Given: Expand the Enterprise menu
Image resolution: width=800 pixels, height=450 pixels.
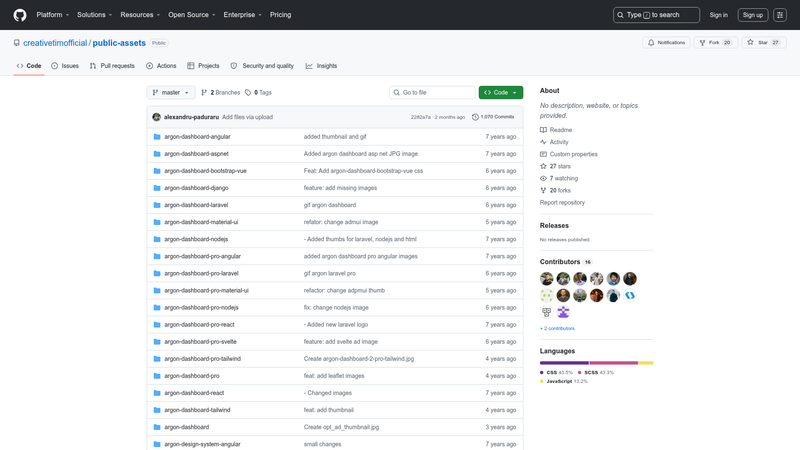Looking at the screenshot, I should (242, 15).
